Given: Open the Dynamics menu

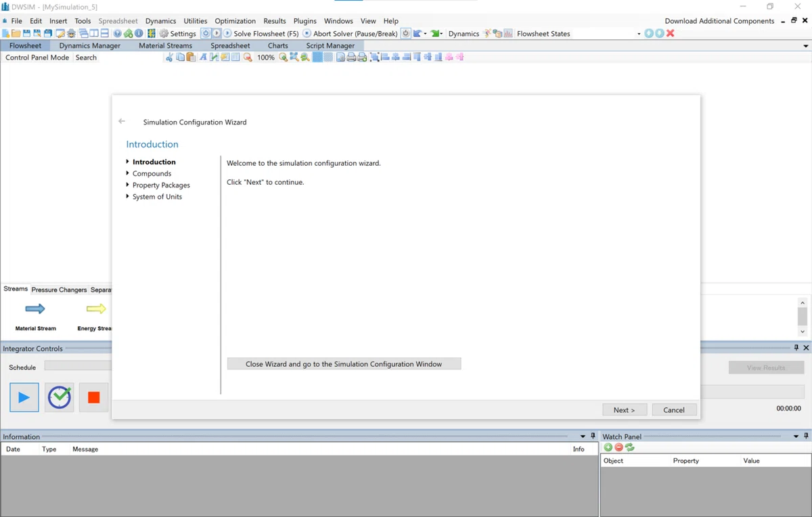Looking at the screenshot, I should (160, 21).
